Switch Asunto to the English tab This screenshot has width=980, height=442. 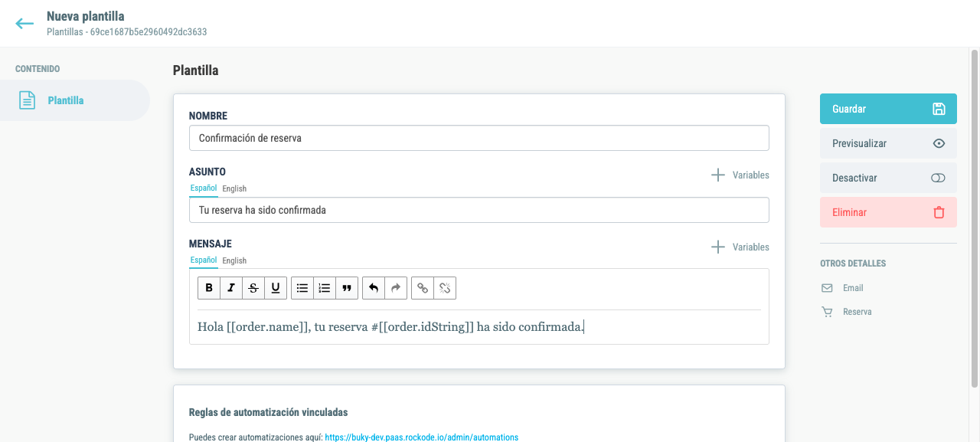point(234,188)
